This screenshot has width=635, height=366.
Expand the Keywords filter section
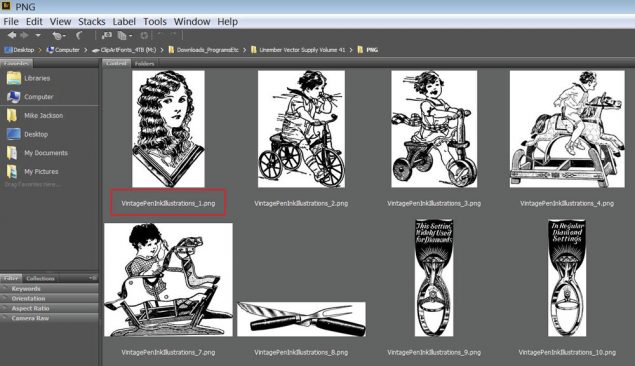click(x=49, y=289)
